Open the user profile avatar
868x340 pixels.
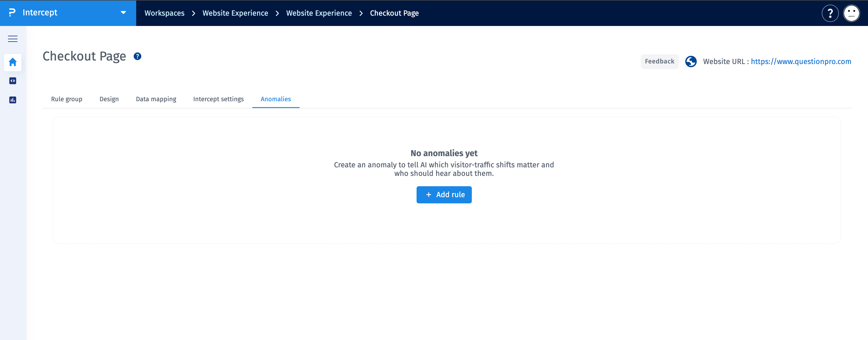851,14
